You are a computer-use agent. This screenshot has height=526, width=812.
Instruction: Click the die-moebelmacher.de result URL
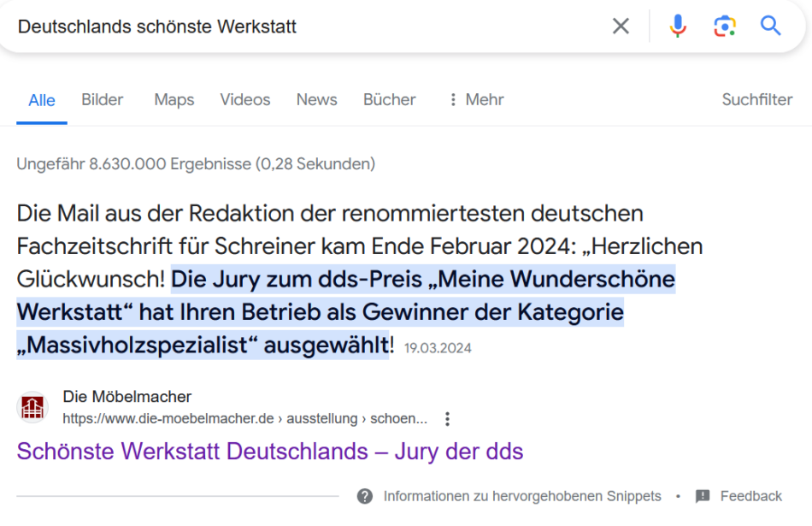[x=245, y=419]
